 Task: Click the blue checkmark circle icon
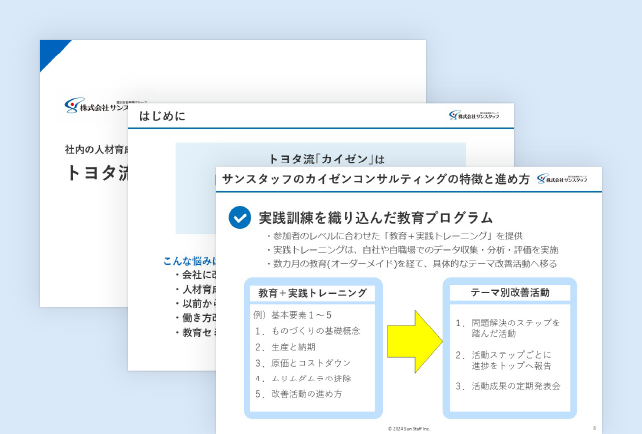(x=240, y=217)
